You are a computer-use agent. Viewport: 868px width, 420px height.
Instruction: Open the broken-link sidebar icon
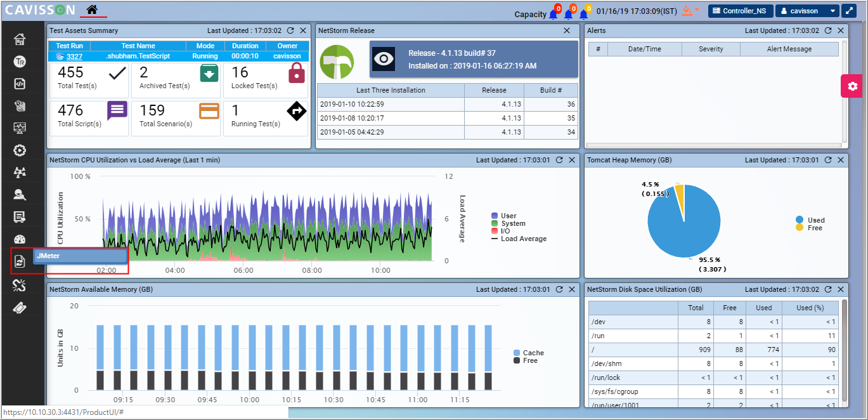pos(20,285)
